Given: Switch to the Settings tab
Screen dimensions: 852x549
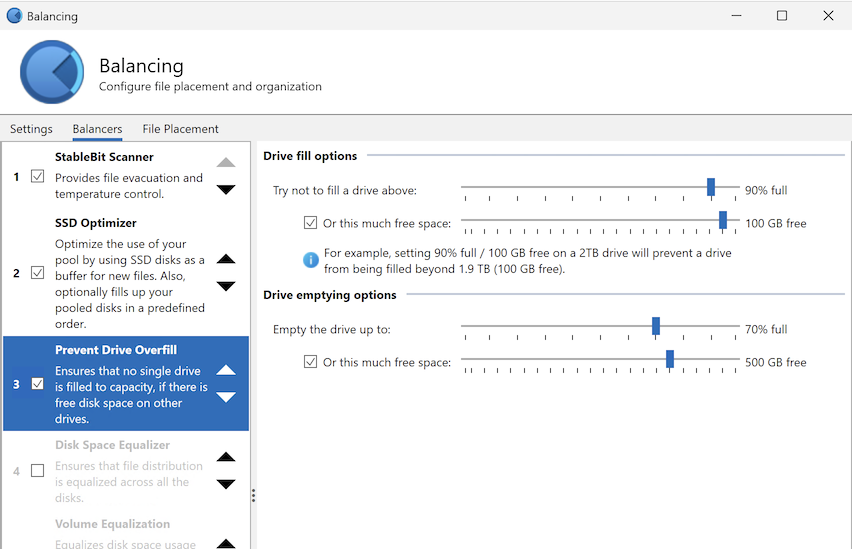Looking at the screenshot, I should tap(32, 129).
